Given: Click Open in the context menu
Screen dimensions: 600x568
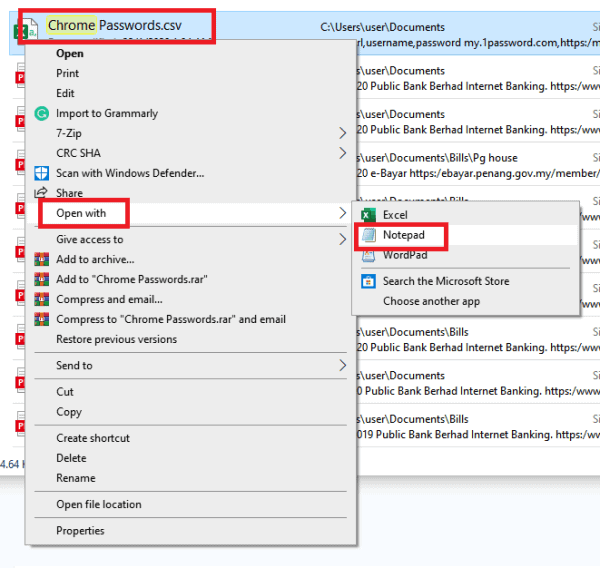Looking at the screenshot, I should 70,54.
